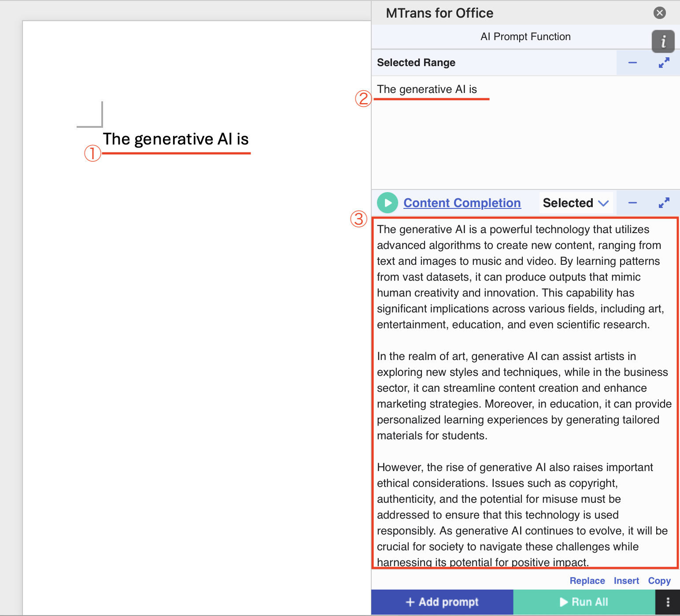The image size is (680, 616).
Task: Insert the generated result into the document
Action: (x=626, y=581)
